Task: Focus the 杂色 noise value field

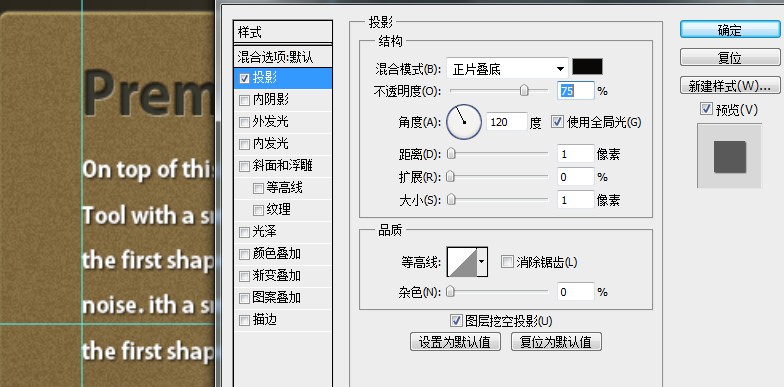Action: (x=576, y=292)
